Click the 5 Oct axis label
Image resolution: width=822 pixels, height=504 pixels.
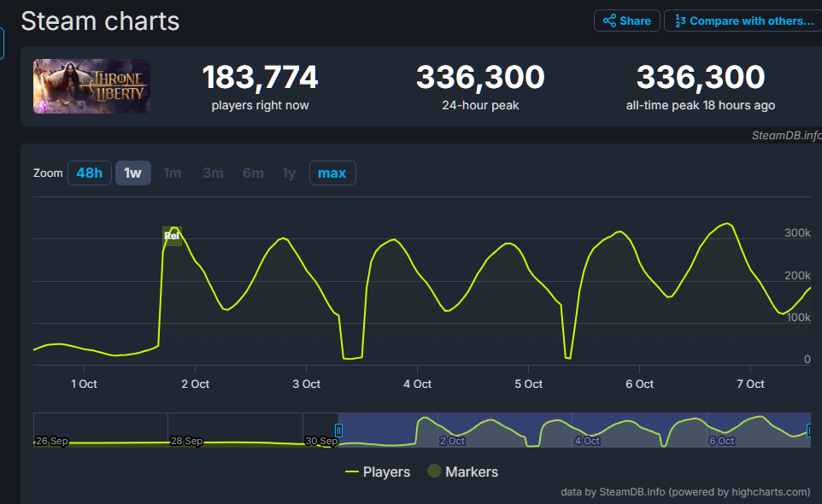click(528, 384)
